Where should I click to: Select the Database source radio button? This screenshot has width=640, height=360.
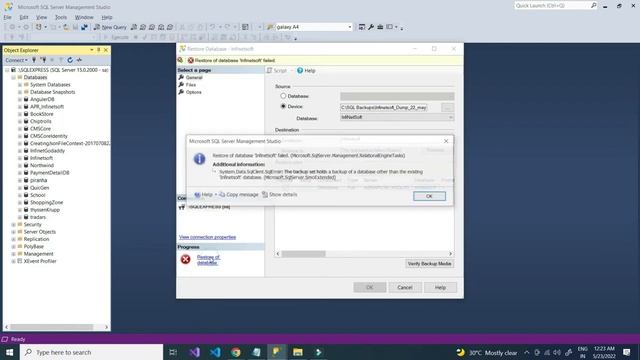[x=283, y=96]
